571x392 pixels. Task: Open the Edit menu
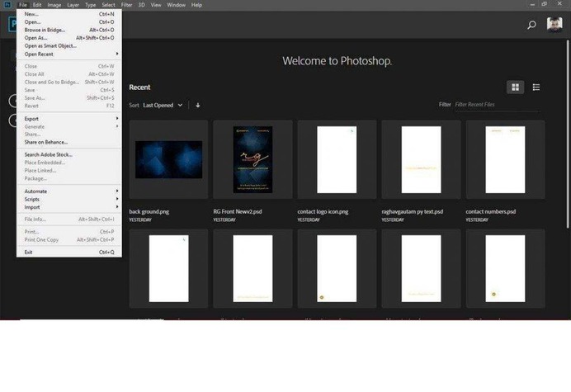tap(37, 5)
